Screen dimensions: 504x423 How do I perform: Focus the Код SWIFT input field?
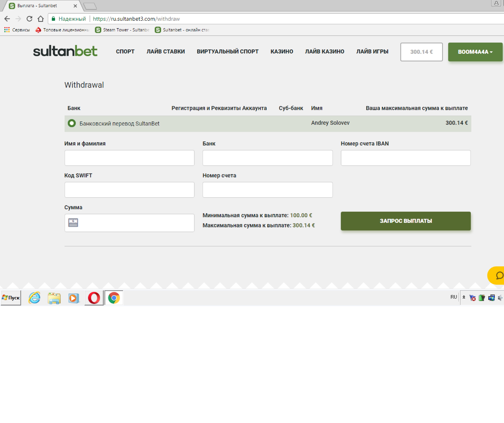(x=129, y=190)
